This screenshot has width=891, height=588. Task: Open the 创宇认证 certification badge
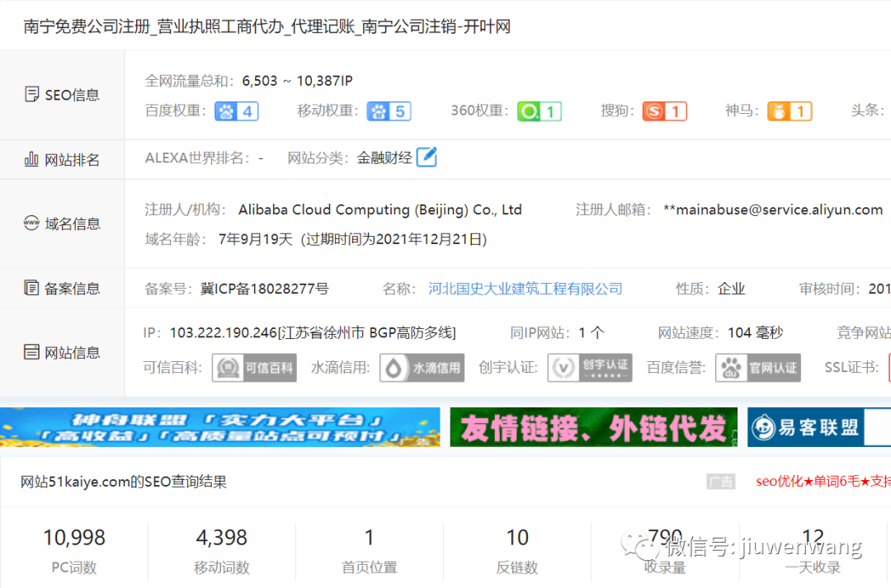click(x=590, y=368)
